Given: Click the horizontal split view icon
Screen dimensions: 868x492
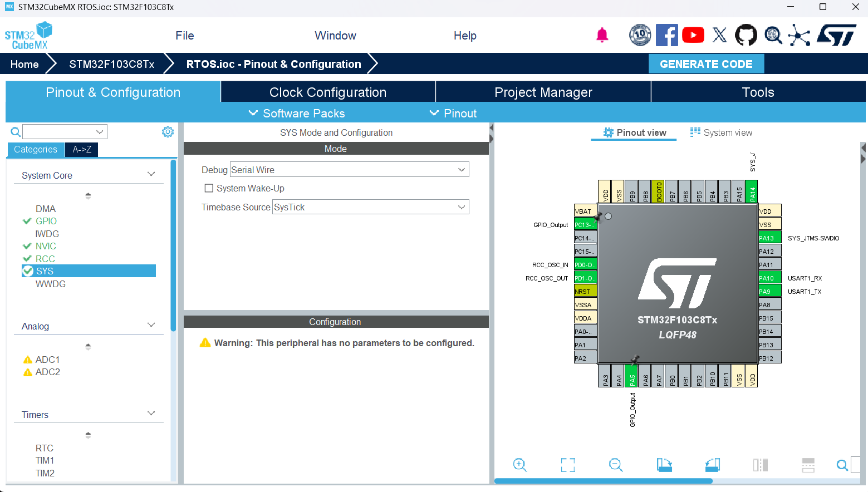Looking at the screenshot, I should pos(808,465).
